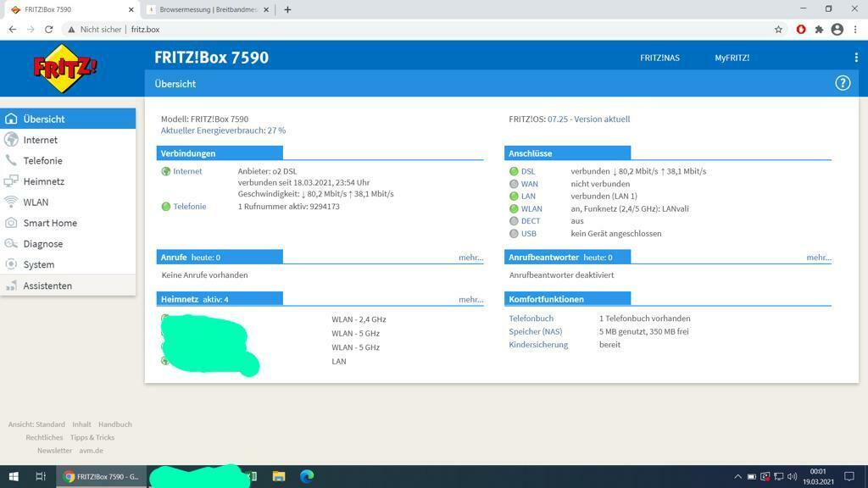The height and width of the screenshot is (488, 868).
Task: Click the FRITZ! logo
Action: coord(64,68)
